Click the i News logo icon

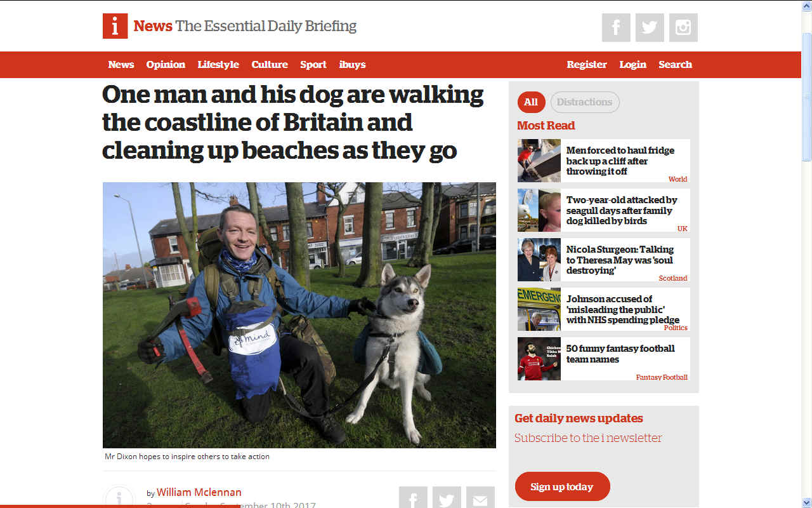coord(115,26)
